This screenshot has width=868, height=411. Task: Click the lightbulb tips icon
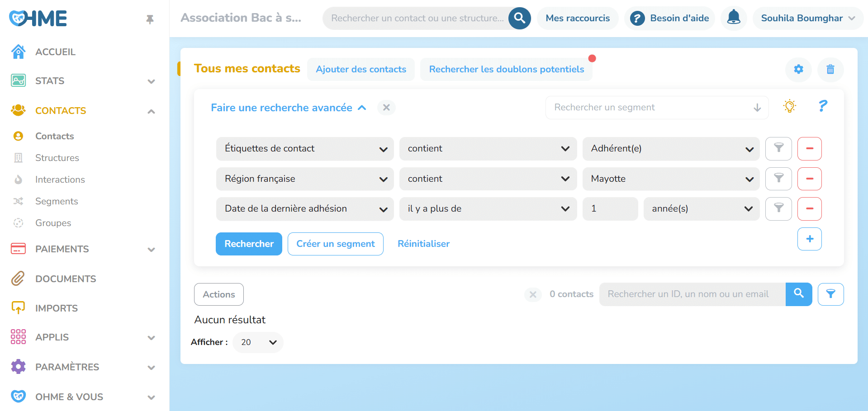click(790, 106)
